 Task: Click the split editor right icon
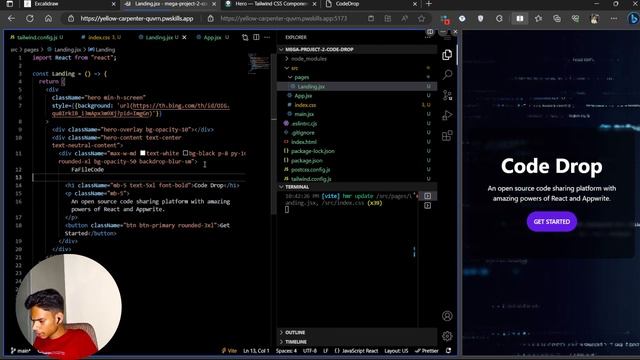point(256,37)
